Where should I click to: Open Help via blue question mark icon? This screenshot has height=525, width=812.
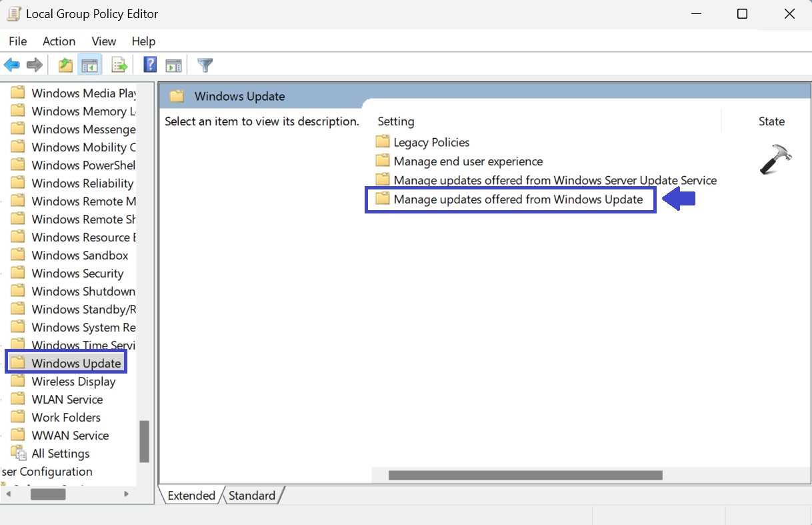click(151, 65)
